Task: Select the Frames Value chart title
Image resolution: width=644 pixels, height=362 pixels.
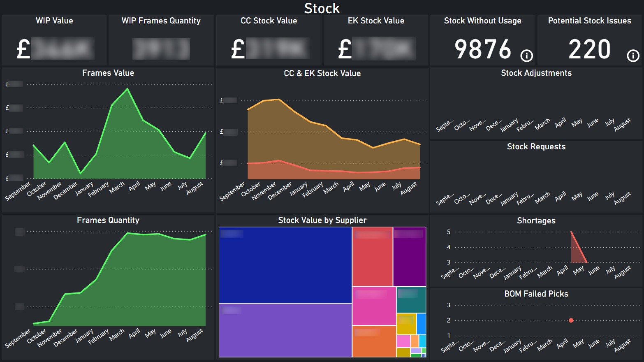Action: pyautogui.click(x=108, y=73)
